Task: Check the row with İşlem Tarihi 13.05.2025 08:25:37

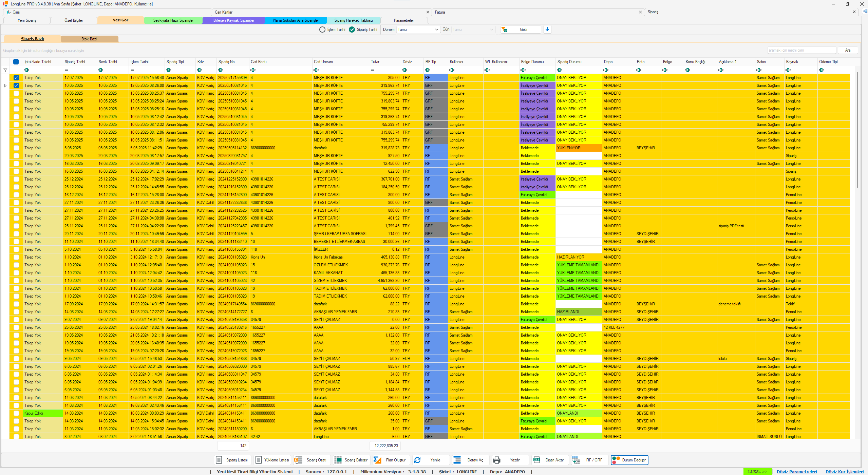Action: [16, 93]
